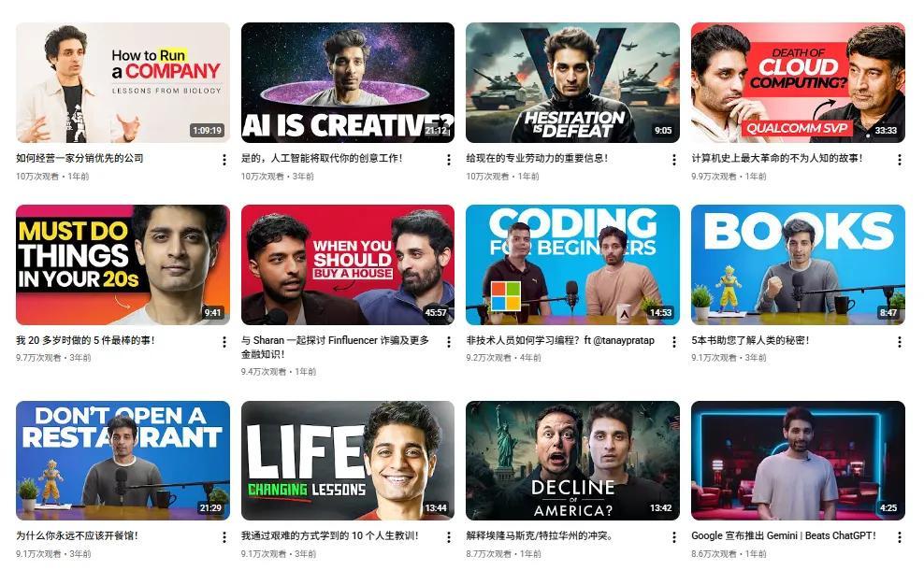The height and width of the screenshot is (570, 924).
Task: Open 'Death of Cloud Computing?' video thumbnail
Action: coord(798,82)
